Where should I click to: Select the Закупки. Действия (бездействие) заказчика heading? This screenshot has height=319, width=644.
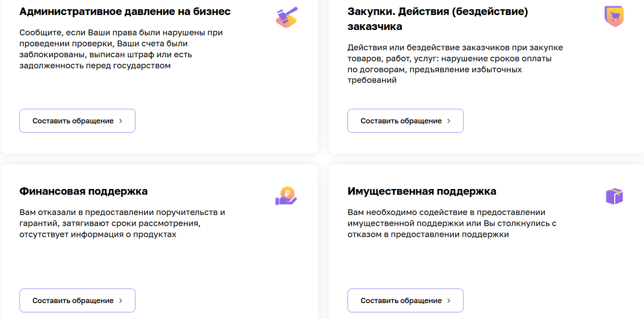pos(438,19)
